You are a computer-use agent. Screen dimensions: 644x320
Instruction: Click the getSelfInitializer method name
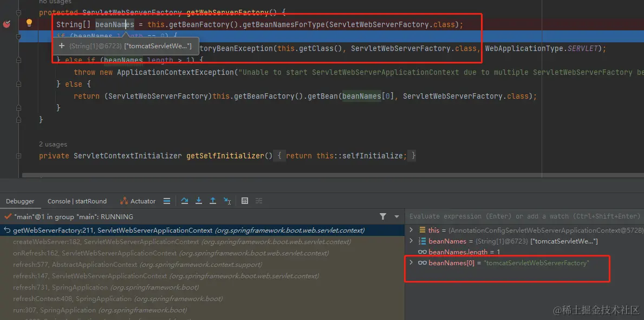pyautogui.click(x=225, y=156)
